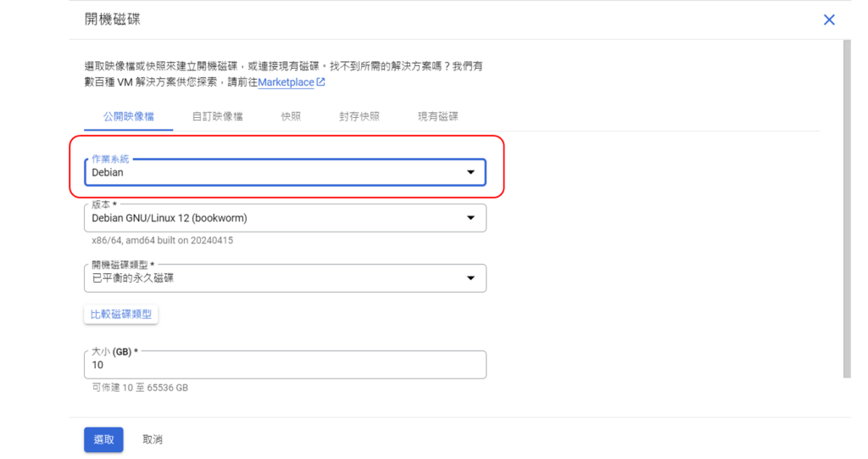
Task: Click the 大小 (GB) input field
Action: (x=284, y=365)
